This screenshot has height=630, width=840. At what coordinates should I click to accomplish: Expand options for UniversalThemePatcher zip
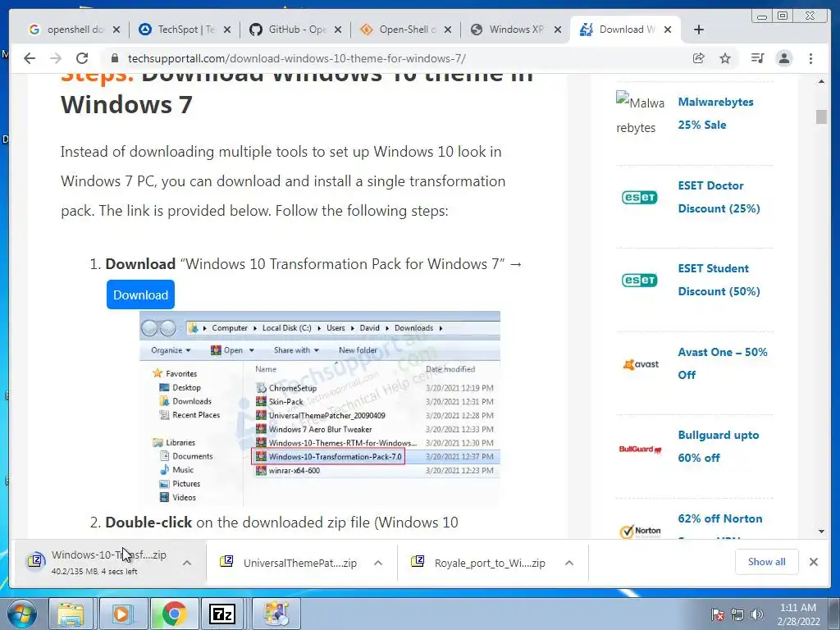tap(378, 563)
